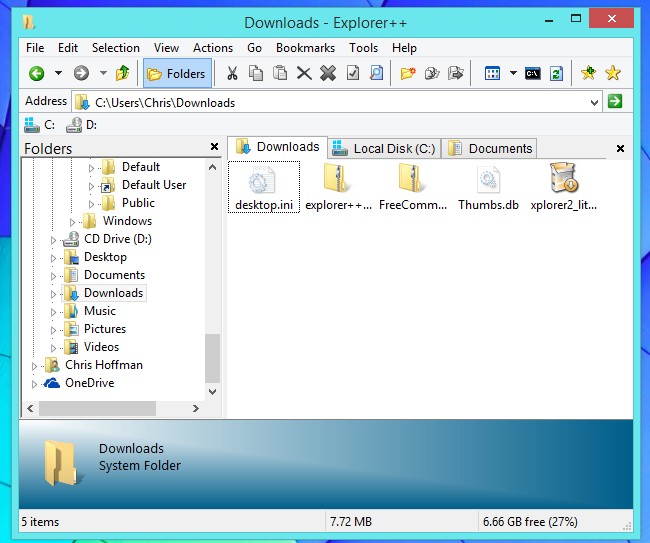
Task: Open a command prompt here
Action: pyautogui.click(x=533, y=73)
